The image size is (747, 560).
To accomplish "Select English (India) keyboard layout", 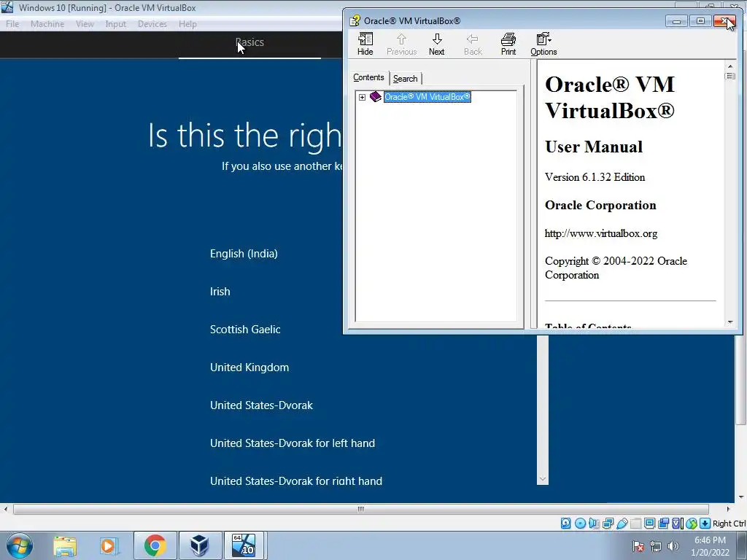I will click(244, 253).
